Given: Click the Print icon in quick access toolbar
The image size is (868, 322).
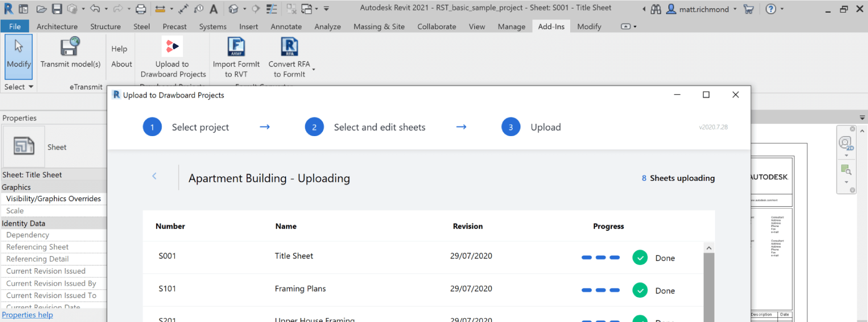Looking at the screenshot, I should point(141,9).
